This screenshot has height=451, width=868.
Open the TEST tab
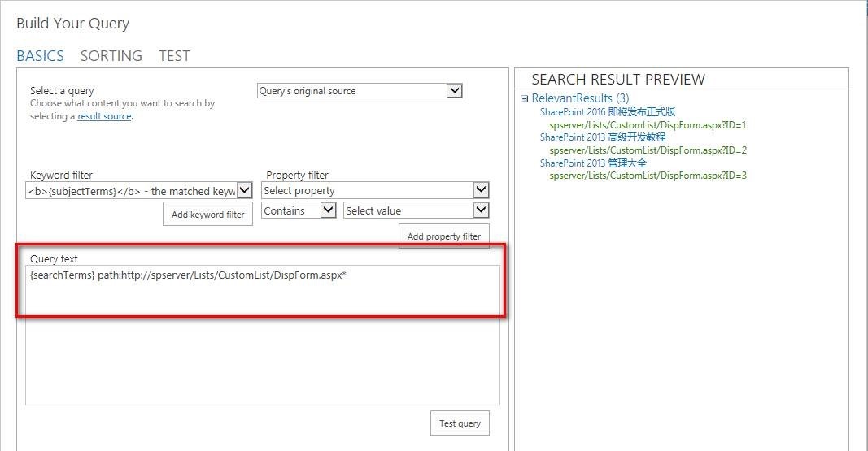(x=174, y=56)
